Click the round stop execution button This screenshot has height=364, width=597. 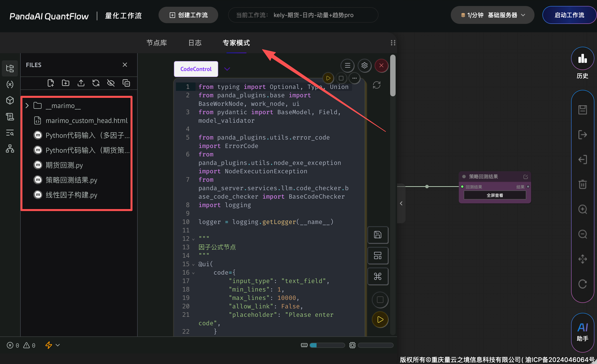point(380,300)
